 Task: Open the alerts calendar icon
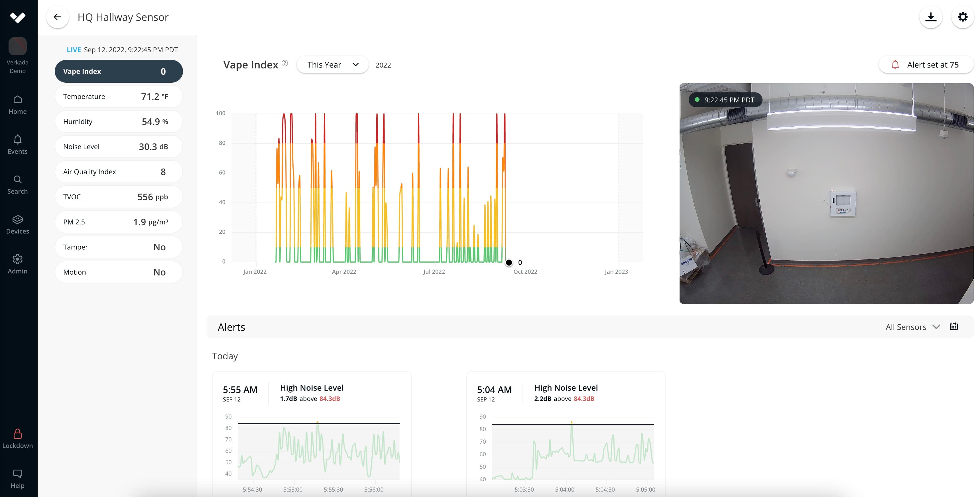(953, 326)
